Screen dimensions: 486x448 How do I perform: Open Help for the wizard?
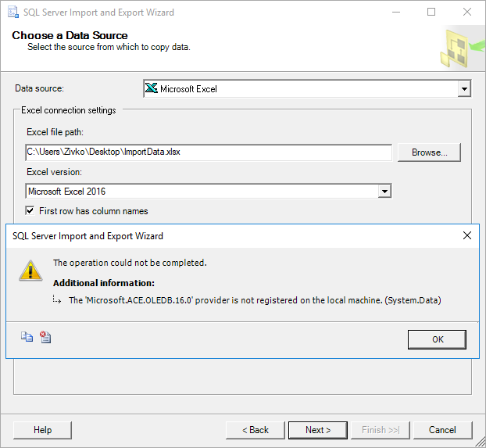[43, 430]
